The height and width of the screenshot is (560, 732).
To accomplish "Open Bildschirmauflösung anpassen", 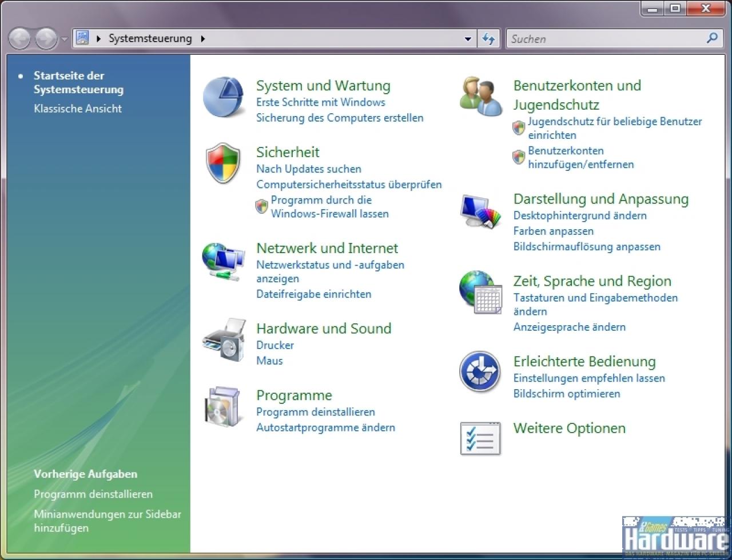I will 587,246.
